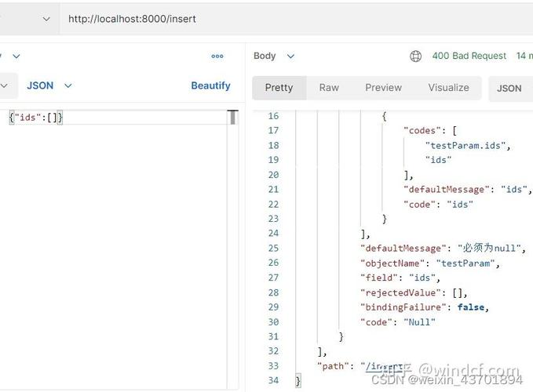
Task: Click the request URL field
Action: pos(296,19)
